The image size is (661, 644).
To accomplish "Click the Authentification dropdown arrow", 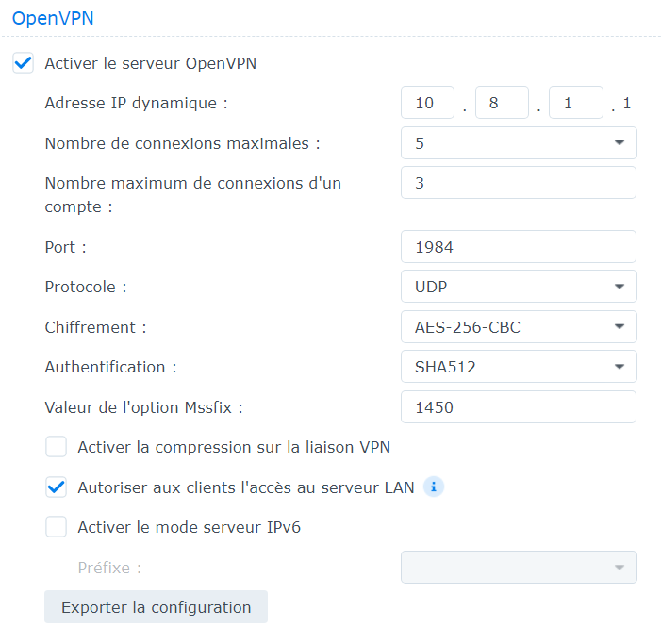I will [x=620, y=366].
